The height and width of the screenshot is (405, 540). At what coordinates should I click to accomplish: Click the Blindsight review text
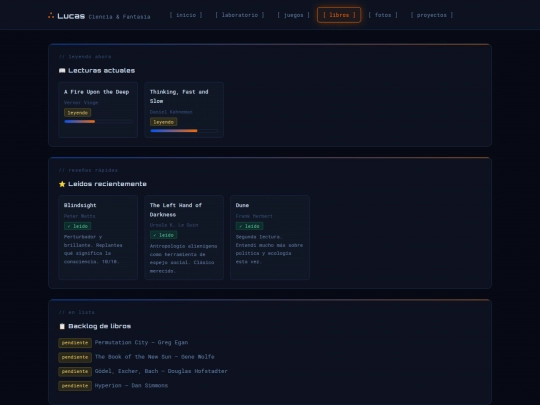click(93, 249)
